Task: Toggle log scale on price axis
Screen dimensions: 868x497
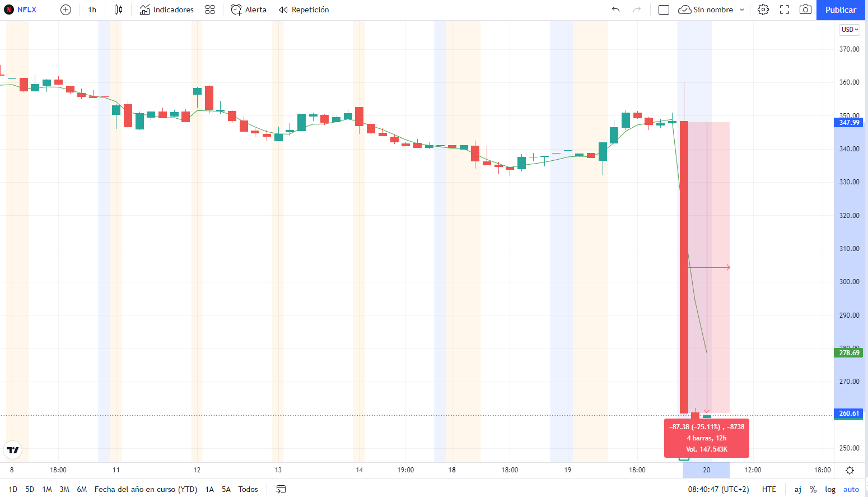Action: [x=830, y=489]
